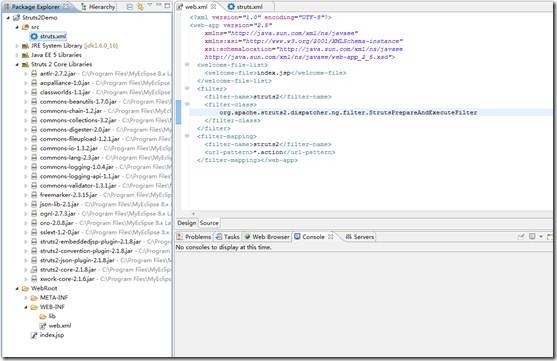Switch to struts.xml editor tab
557x361 pixels.
coord(245,7)
